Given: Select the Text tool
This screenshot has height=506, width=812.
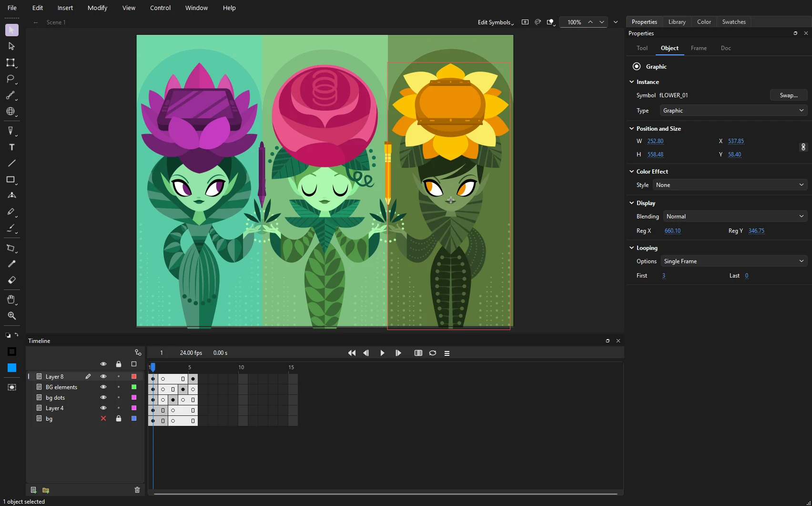Looking at the screenshot, I should point(12,147).
